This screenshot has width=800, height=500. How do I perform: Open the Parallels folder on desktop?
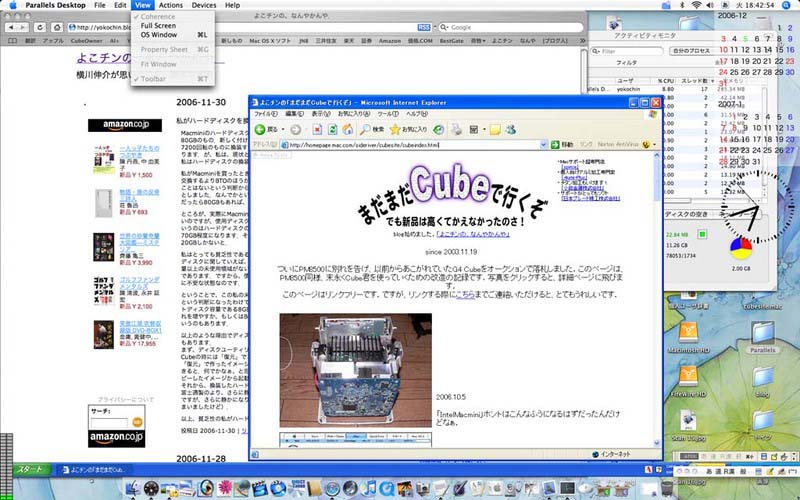(763, 337)
